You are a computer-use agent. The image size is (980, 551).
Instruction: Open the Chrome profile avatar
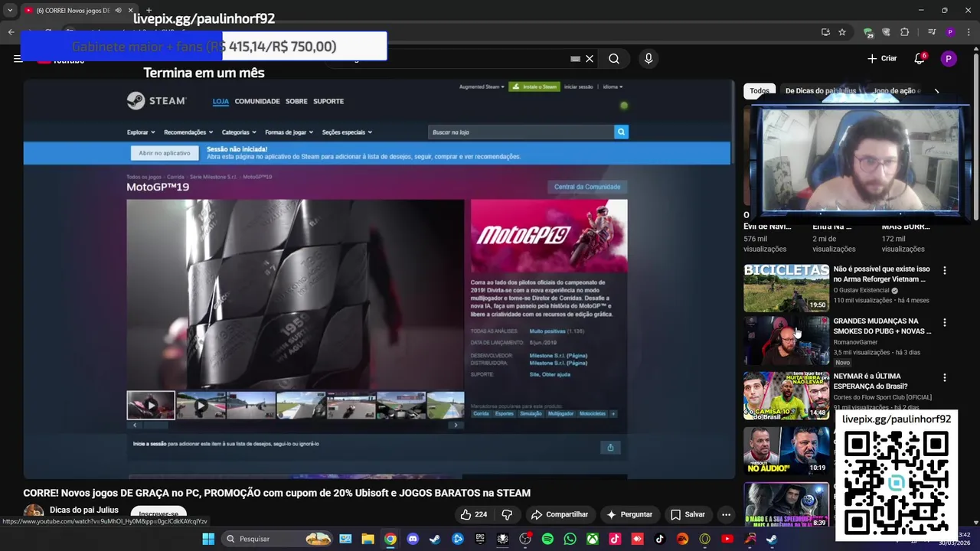[950, 32]
